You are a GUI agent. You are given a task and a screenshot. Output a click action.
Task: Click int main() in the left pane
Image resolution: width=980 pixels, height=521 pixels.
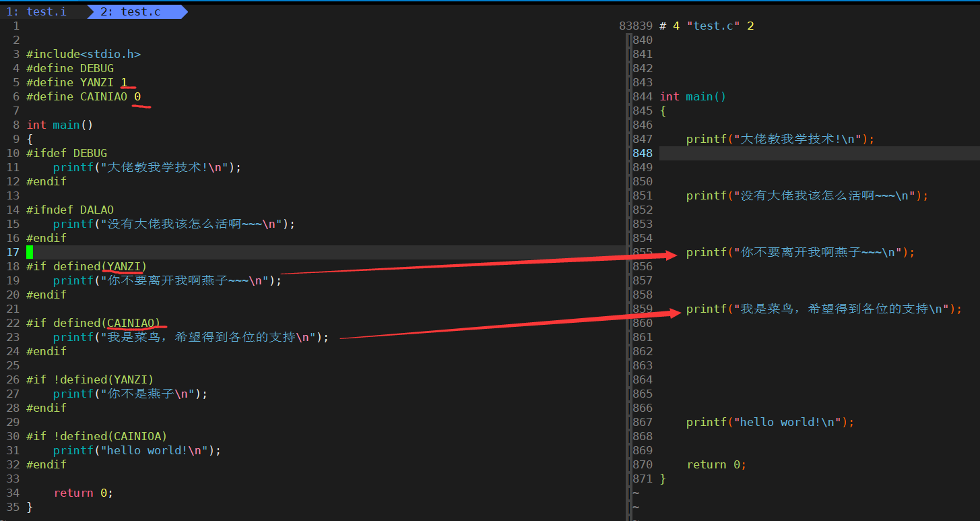click(60, 125)
